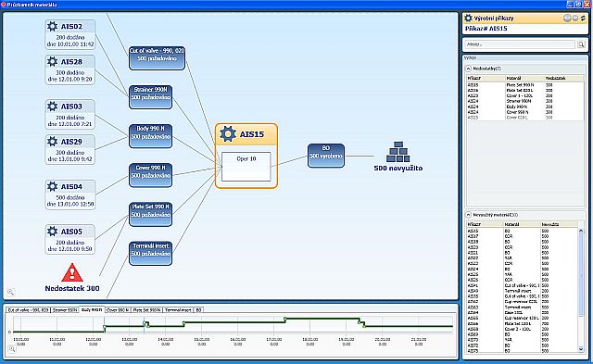Image resolution: width=593 pixels, height=364 pixels.
Task: Switch to the Strainer 990N tab
Action: coord(65,310)
